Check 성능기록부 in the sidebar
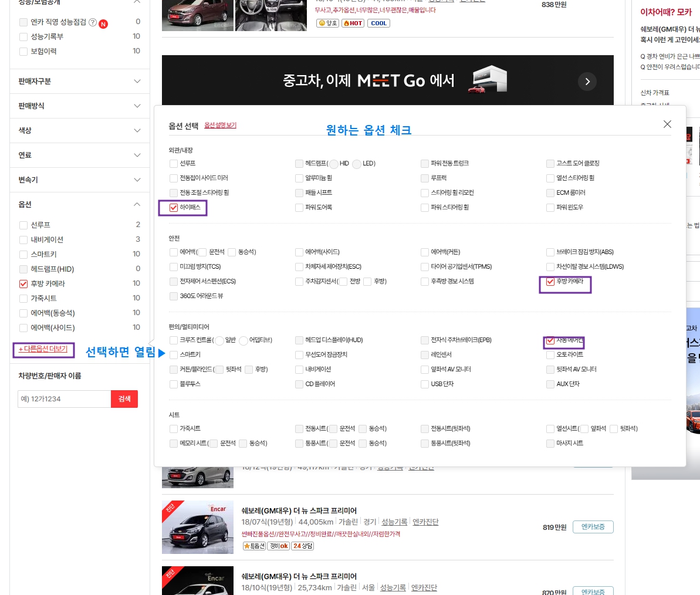 23,36
